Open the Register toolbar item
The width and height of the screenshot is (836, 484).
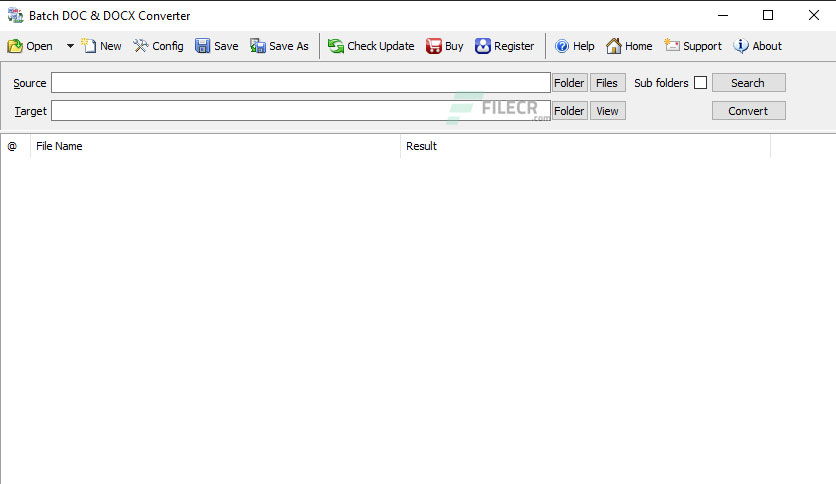[504, 46]
